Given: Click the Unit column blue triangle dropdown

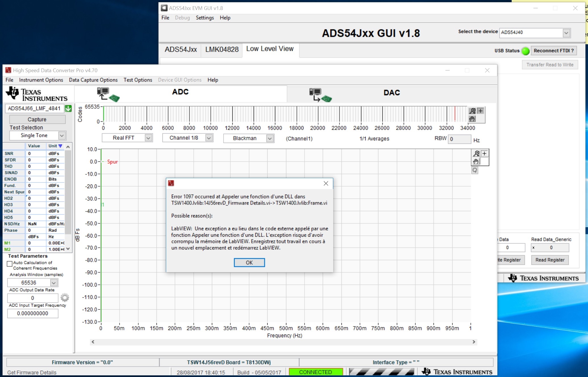Looking at the screenshot, I should pos(60,146).
